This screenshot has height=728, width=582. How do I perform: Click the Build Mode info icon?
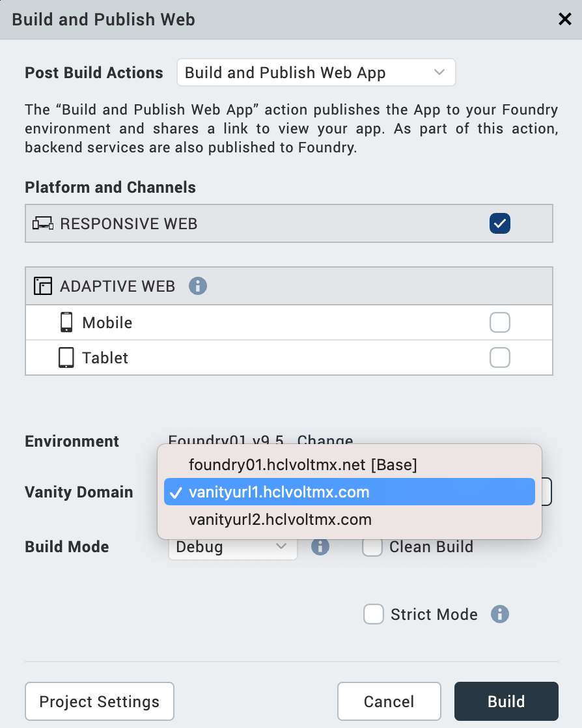click(x=320, y=547)
